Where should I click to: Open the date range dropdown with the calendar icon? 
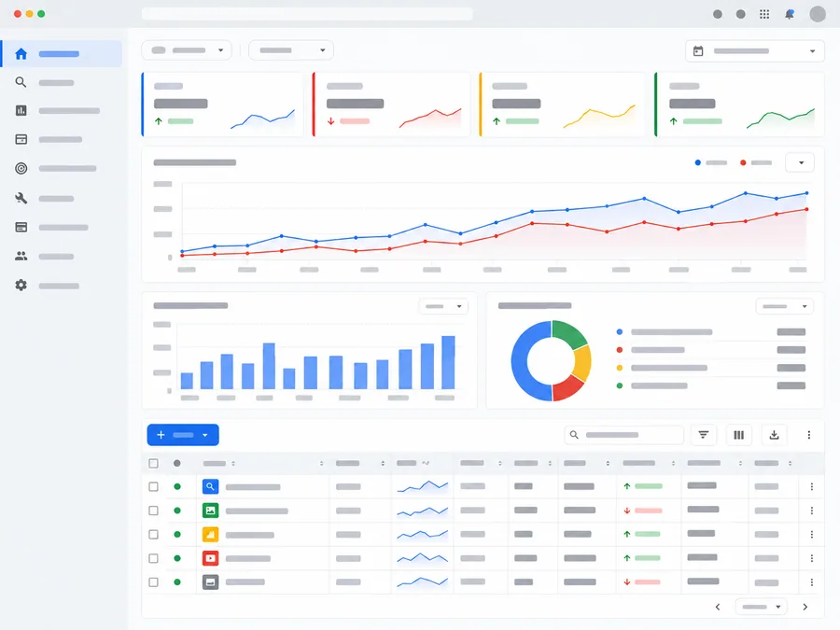click(755, 51)
